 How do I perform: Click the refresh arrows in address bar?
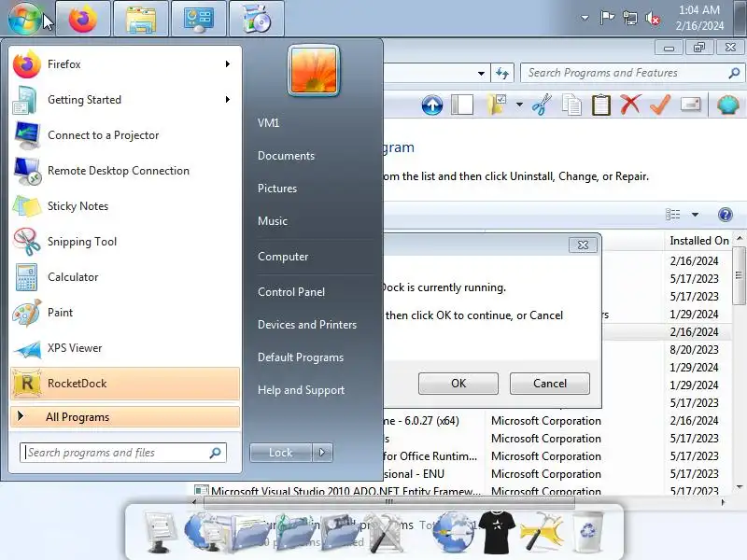click(x=502, y=73)
